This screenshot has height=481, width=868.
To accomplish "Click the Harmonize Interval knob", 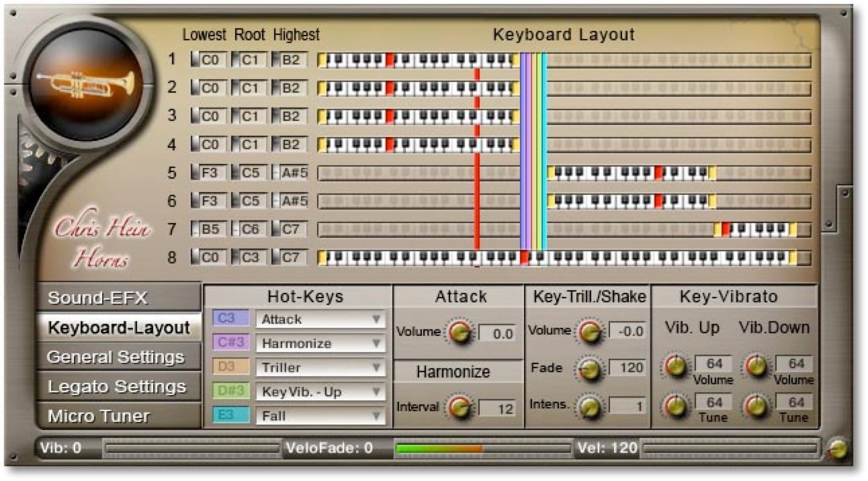I will point(460,406).
